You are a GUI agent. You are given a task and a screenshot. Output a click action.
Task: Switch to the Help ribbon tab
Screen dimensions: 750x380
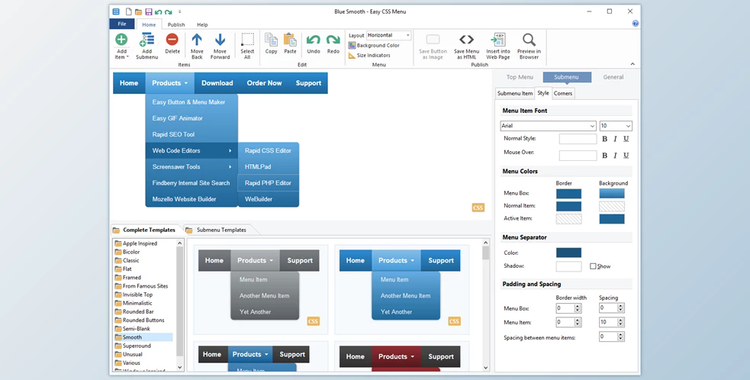pyautogui.click(x=202, y=24)
